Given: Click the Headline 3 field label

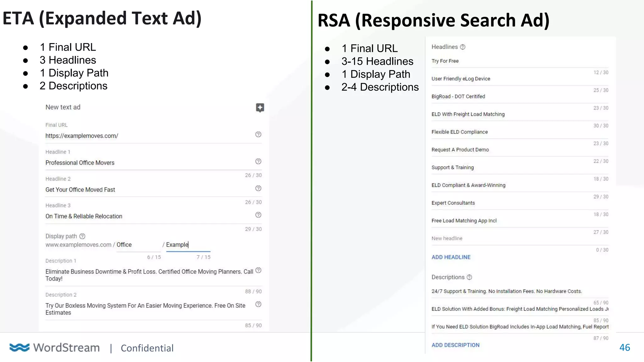Looking at the screenshot, I should (x=58, y=206).
